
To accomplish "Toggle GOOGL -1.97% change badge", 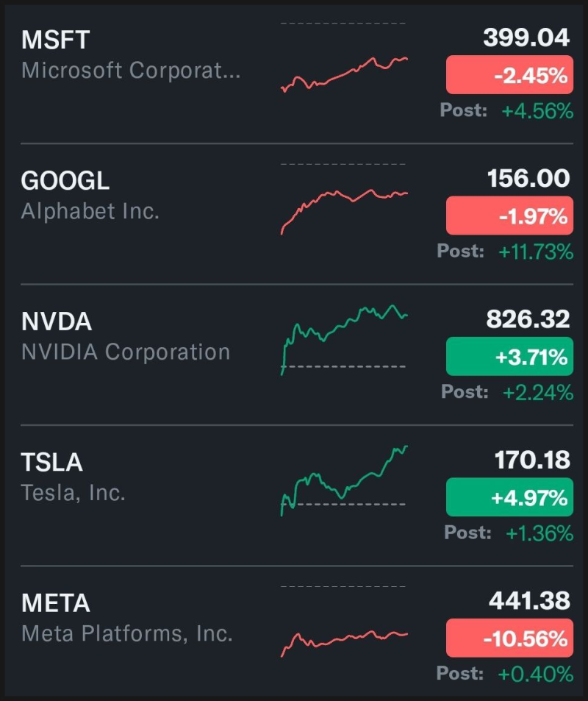I will (x=509, y=216).
